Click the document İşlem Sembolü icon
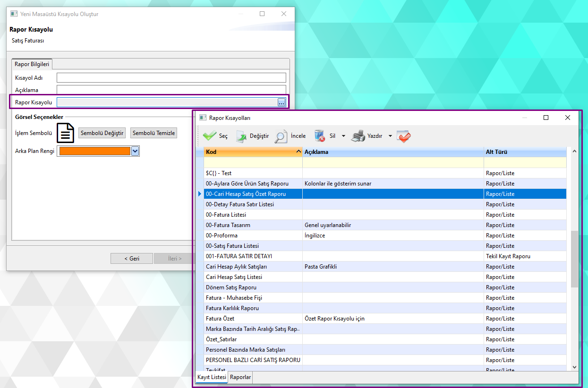The image size is (588, 388). tap(66, 133)
